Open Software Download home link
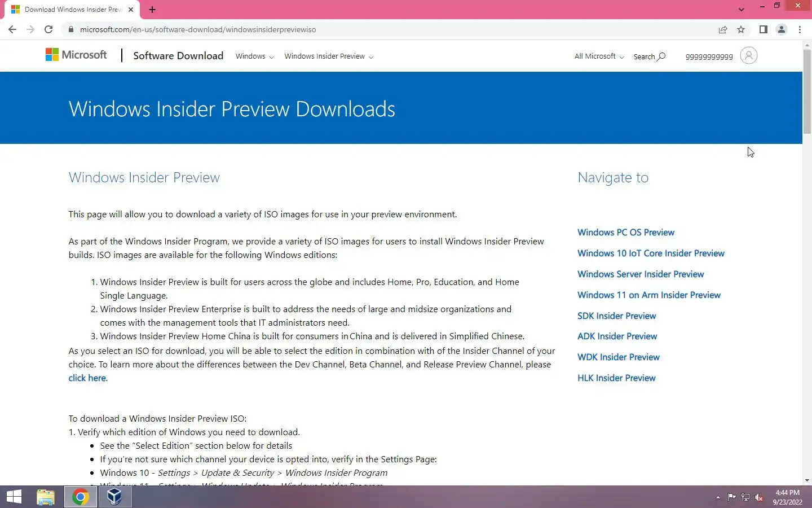Image resolution: width=812 pixels, height=508 pixels. pos(178,55)
